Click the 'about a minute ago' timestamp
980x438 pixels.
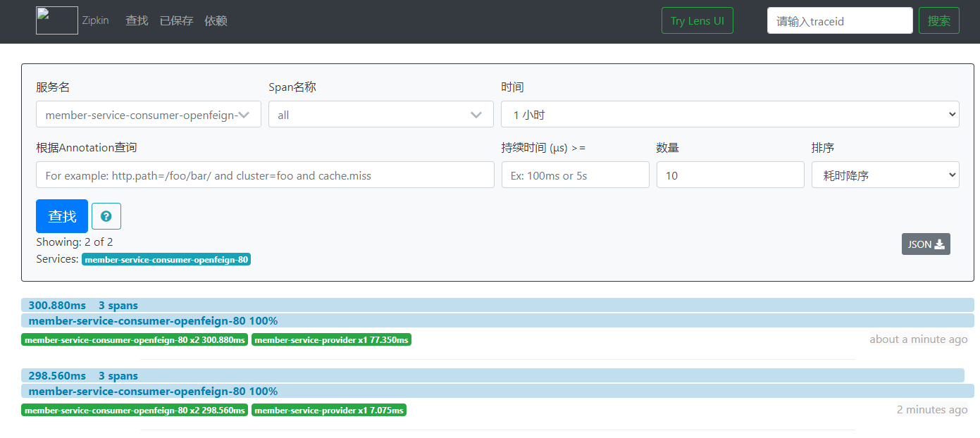point(919,339)
